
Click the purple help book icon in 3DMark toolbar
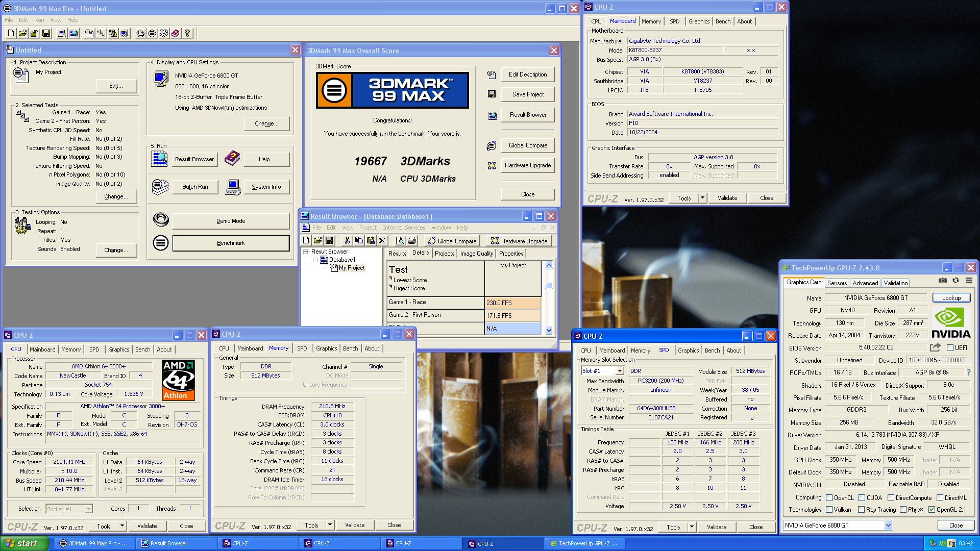[x=176, y=33]
